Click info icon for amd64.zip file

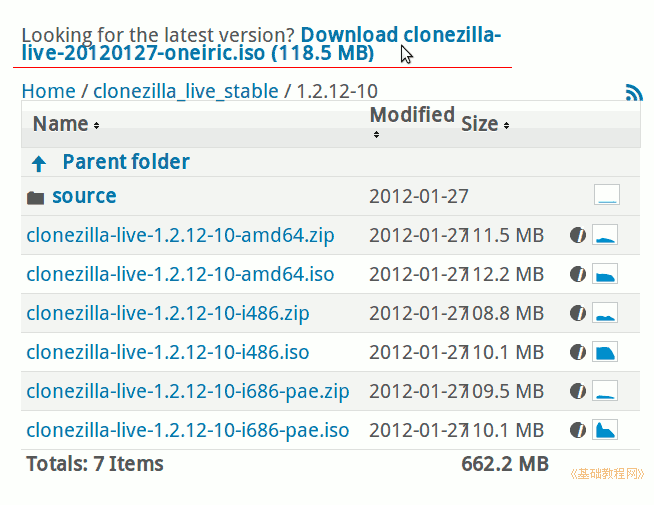click(578, 235)
